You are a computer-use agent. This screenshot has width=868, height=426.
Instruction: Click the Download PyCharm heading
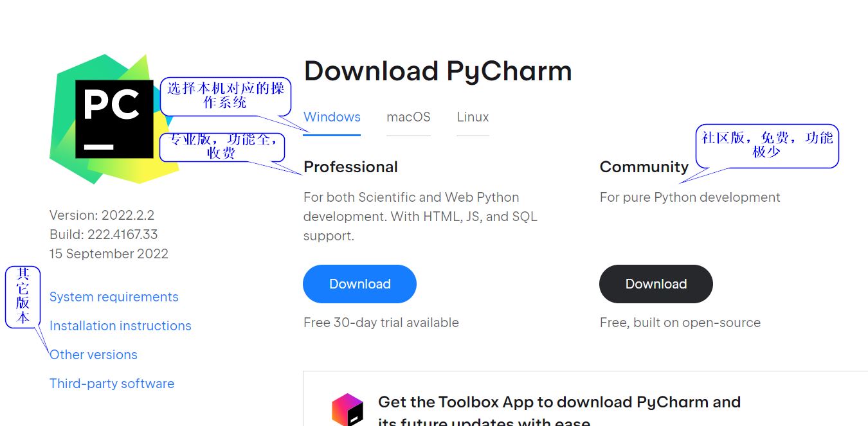coord(437,71)
